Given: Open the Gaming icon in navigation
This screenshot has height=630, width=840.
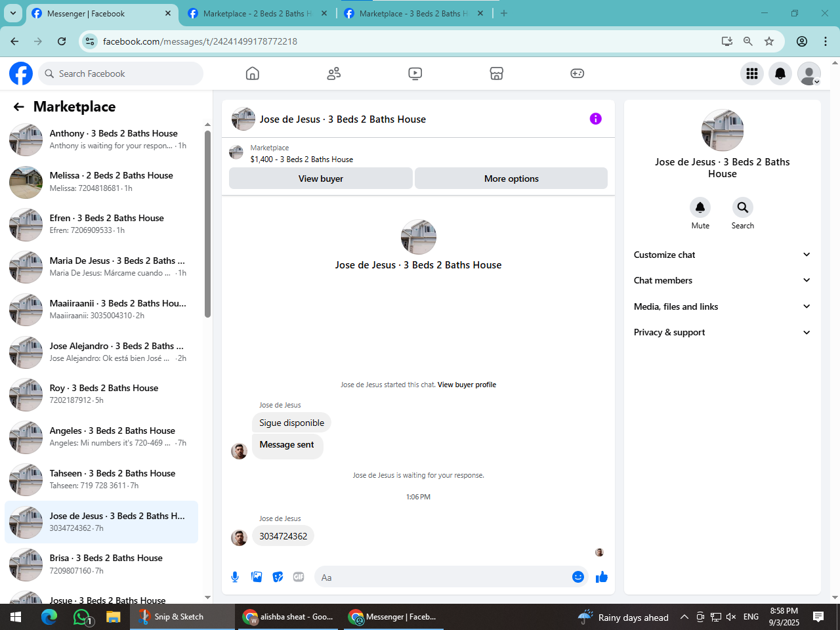Looking at the screenshot, I should 577,73.
